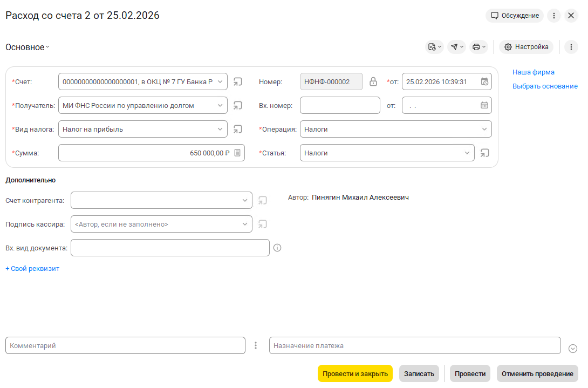Add custom field via Свой реквизит
The height and width of the screenshot is (388, 588).
[32, 269]
